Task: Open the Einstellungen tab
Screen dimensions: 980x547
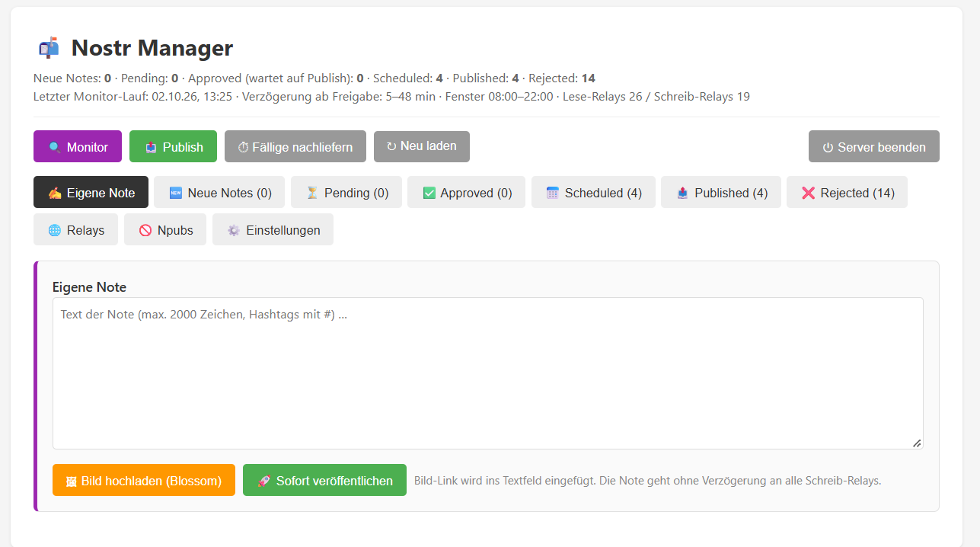Action: [273, 229]
